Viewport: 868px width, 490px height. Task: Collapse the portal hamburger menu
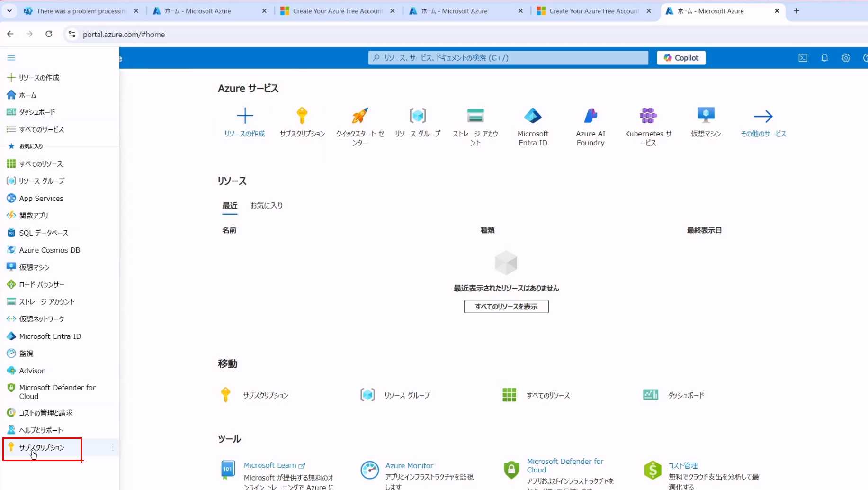(x=11, y=58)
